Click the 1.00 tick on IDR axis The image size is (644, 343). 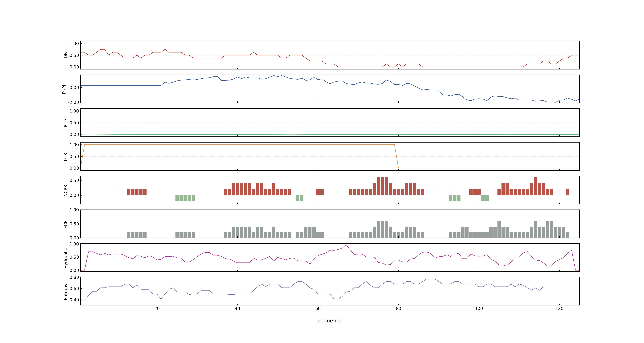click(x=74, y=43)
